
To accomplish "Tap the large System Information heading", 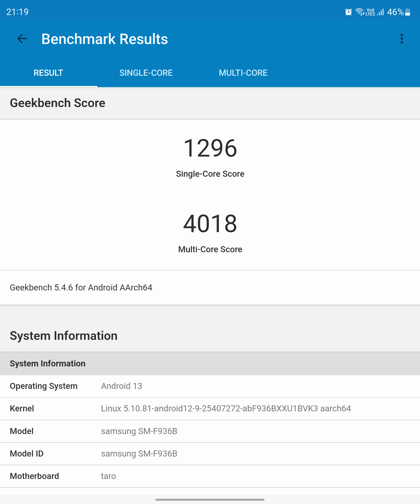I will [x=64, y=336].
